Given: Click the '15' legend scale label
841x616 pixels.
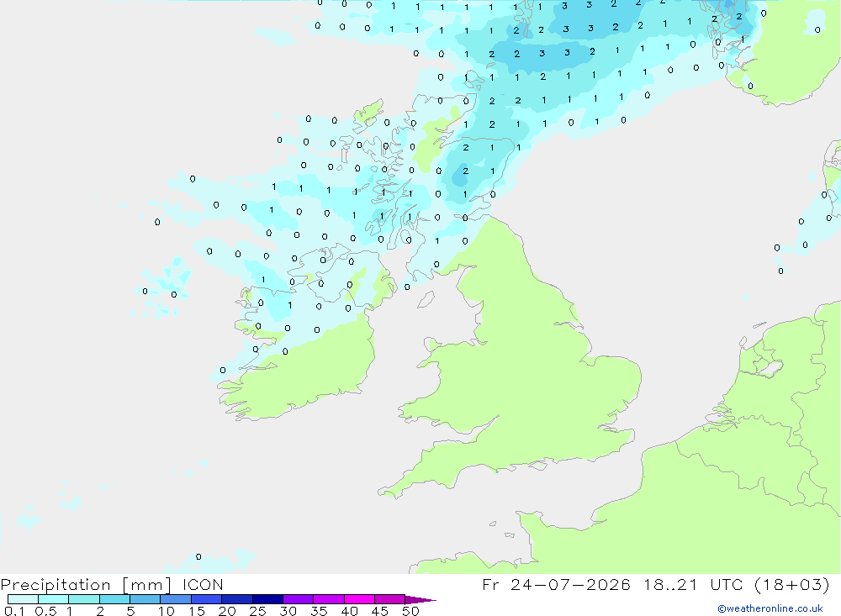Looking at the screenshot, I should [197, 611].
